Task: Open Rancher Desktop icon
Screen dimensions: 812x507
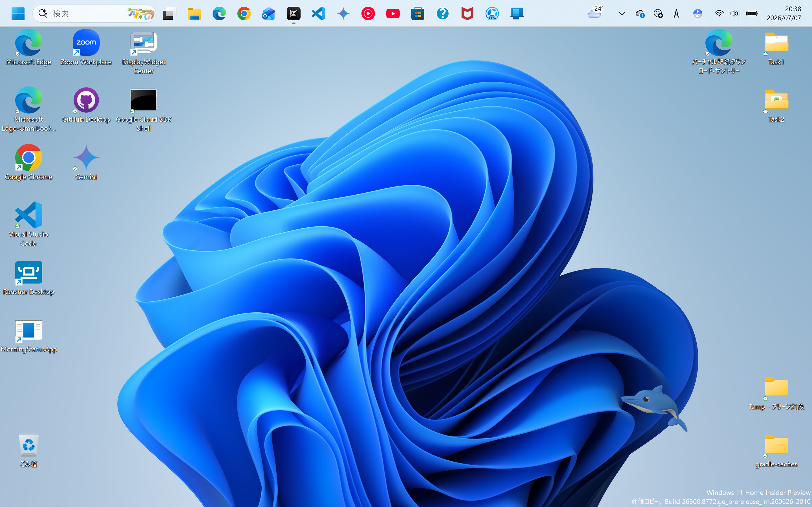Action: point(28,278)
